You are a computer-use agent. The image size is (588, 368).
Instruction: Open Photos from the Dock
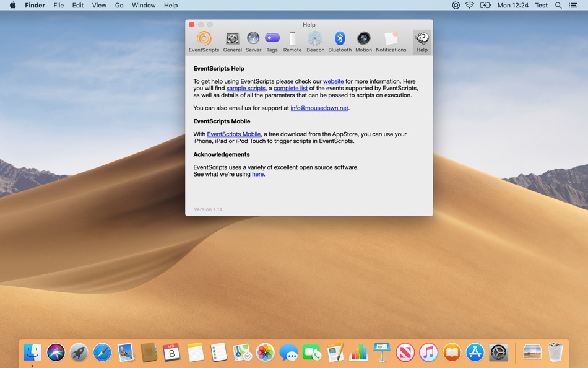pos(265,353)
